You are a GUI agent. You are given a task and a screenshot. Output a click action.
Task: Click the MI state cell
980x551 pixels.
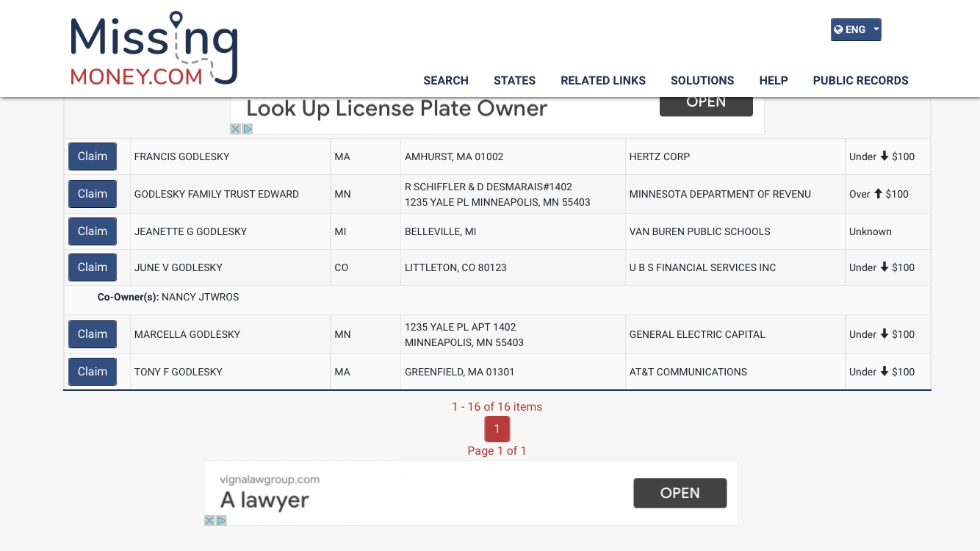pyautogui.click(x=366, y=231)
